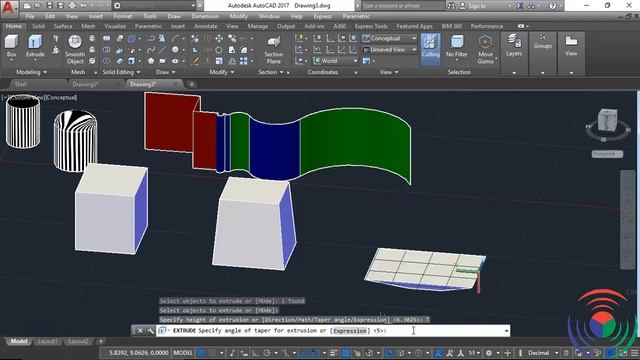
Task: Expand the Section panel
Action: (271, 72)
